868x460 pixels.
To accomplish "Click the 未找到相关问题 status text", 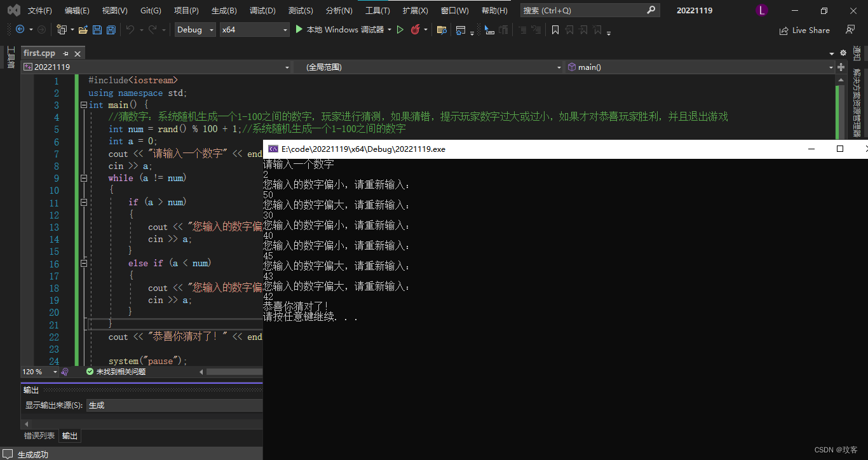I will tap(121, 372).
